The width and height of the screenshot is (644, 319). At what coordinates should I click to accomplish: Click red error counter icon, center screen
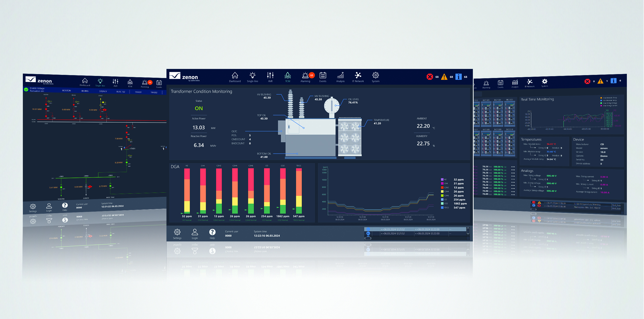point(430,77)
